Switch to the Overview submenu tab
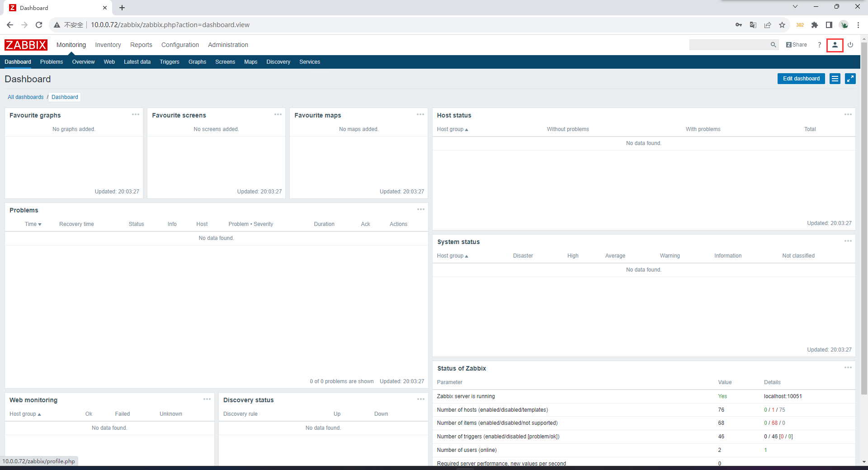 click(83, 62)
